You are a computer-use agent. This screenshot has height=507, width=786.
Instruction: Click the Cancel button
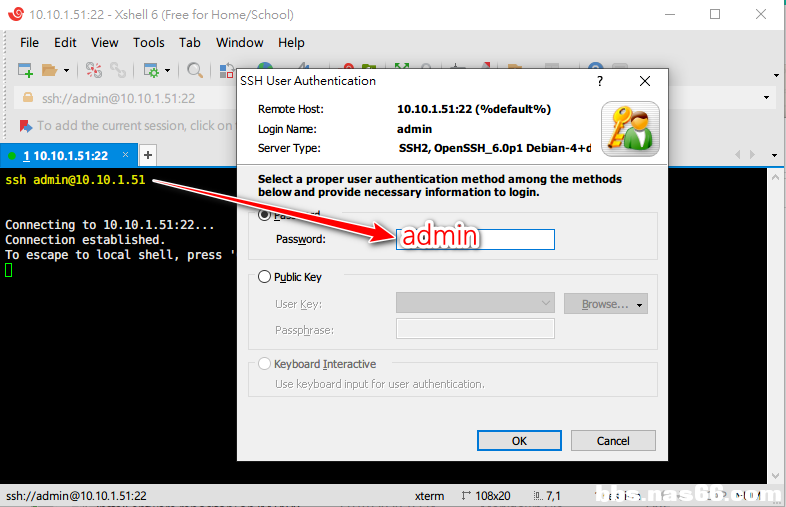[613, 440]
